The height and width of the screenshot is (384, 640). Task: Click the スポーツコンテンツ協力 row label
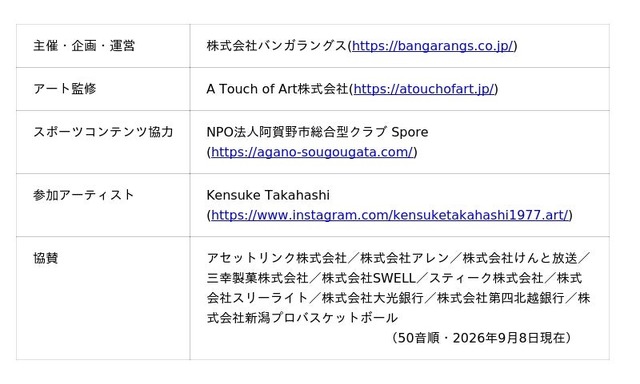(103, 132)
